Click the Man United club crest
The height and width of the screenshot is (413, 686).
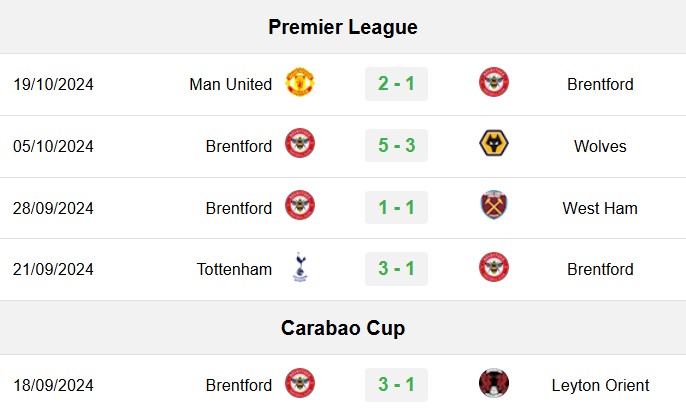(300, 82)
